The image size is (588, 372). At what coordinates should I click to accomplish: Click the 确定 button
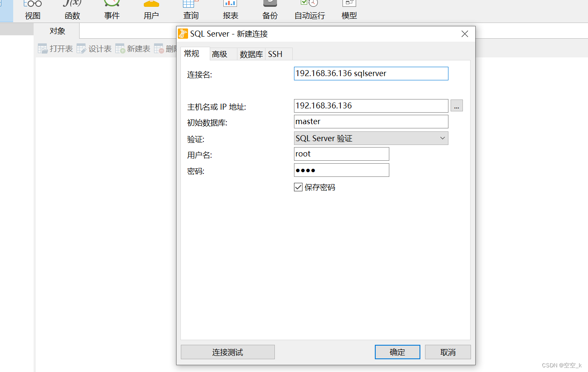click(397, 352)
